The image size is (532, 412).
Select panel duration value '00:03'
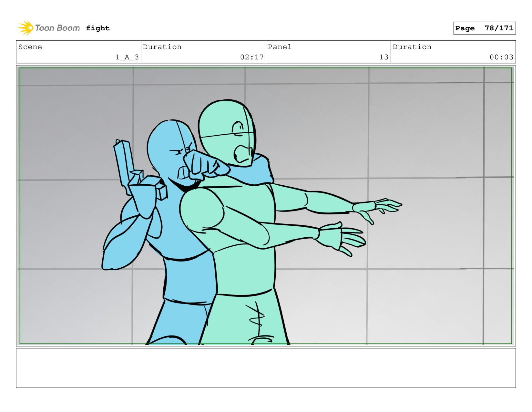501,57
